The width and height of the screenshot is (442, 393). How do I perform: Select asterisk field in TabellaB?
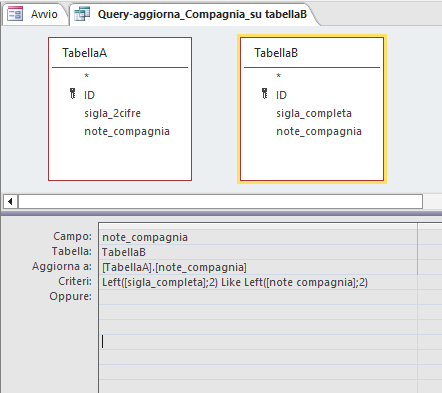click(x=279, y=76)
